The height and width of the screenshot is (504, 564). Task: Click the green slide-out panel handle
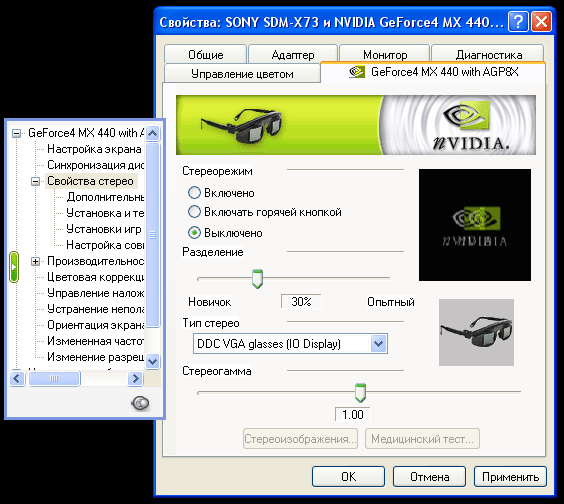click(x=14, y=267)
